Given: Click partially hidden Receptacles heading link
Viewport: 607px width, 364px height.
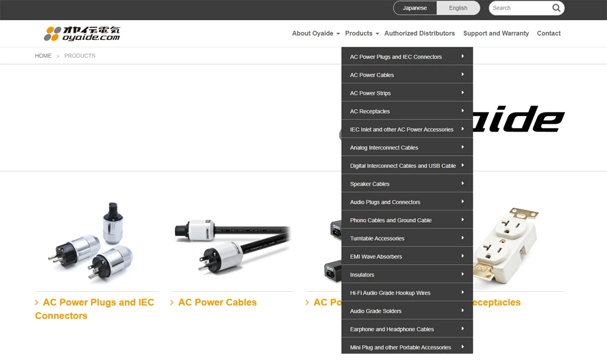Looking at the screenshot, I should (x=497, y=302).
